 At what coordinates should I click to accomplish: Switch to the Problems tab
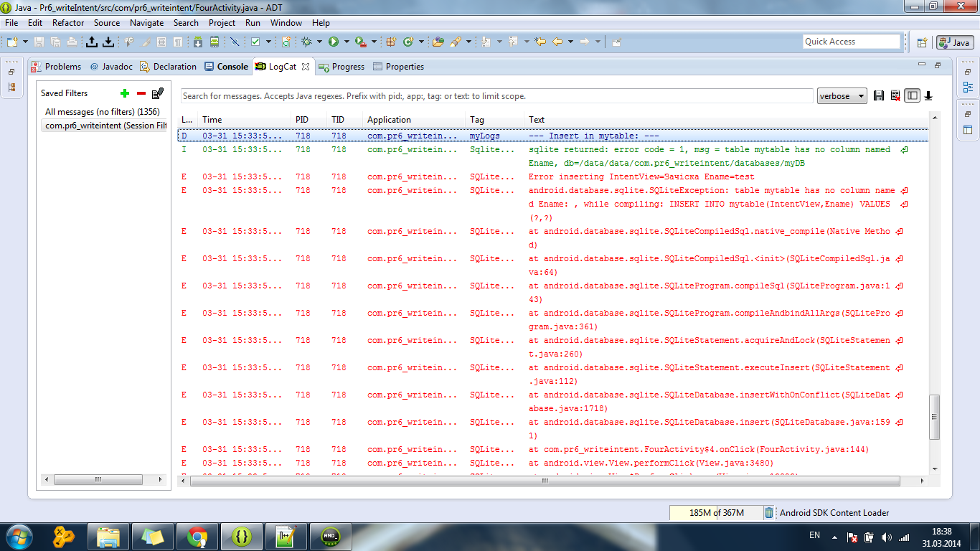56,67
